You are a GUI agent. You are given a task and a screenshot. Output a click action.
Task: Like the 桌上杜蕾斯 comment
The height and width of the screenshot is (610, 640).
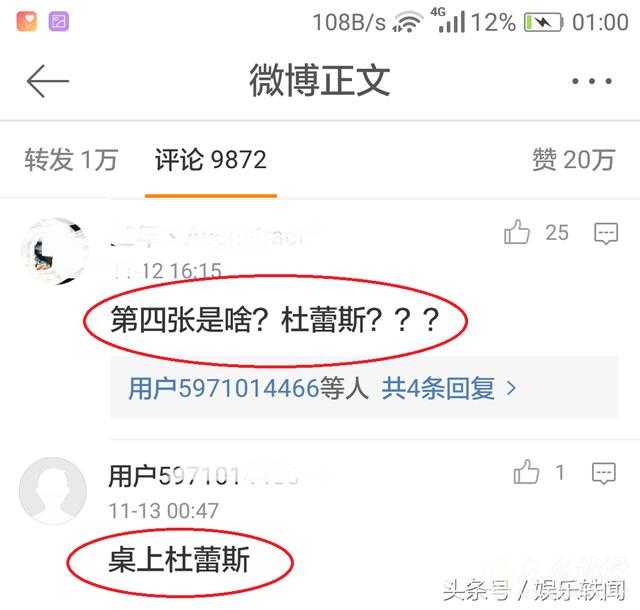click(x=526, y=472)
